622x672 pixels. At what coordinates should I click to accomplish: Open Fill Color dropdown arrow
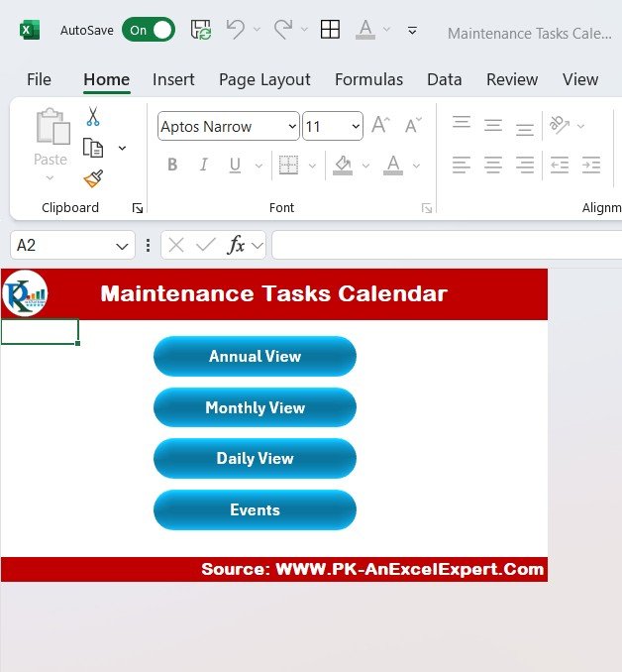pos(365,166)
